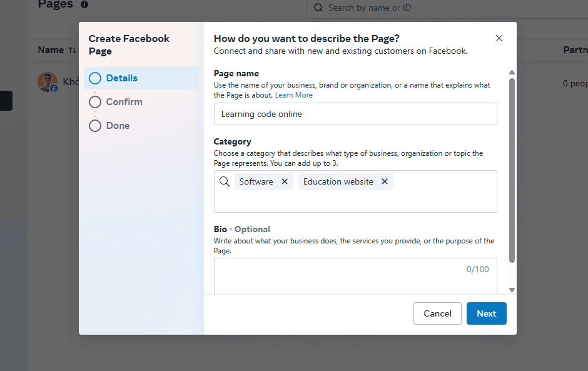Click the scrollbar down arrow

pyautogui.click(x=512, y=290)
